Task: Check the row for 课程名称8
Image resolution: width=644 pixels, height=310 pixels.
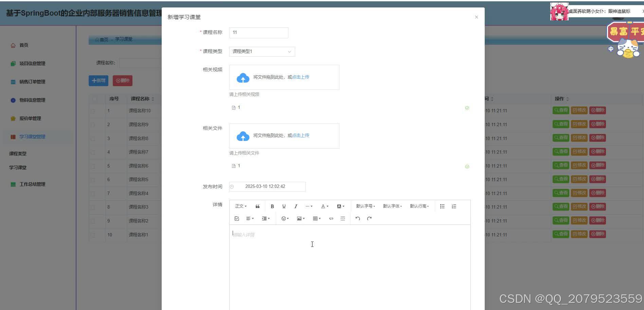Action: 93,139
